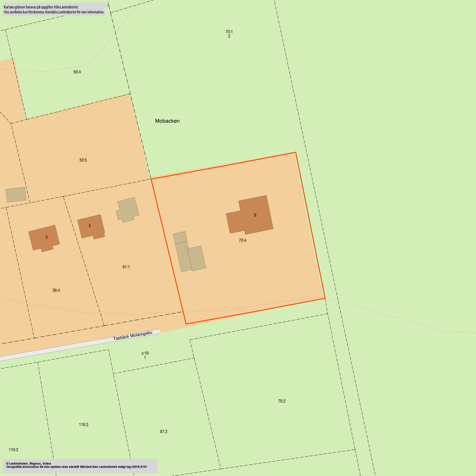Select the Tasbäck Molarsgattu street label
Image resolution: width=476 pixels, height=476 pixels.
(132, 336)
